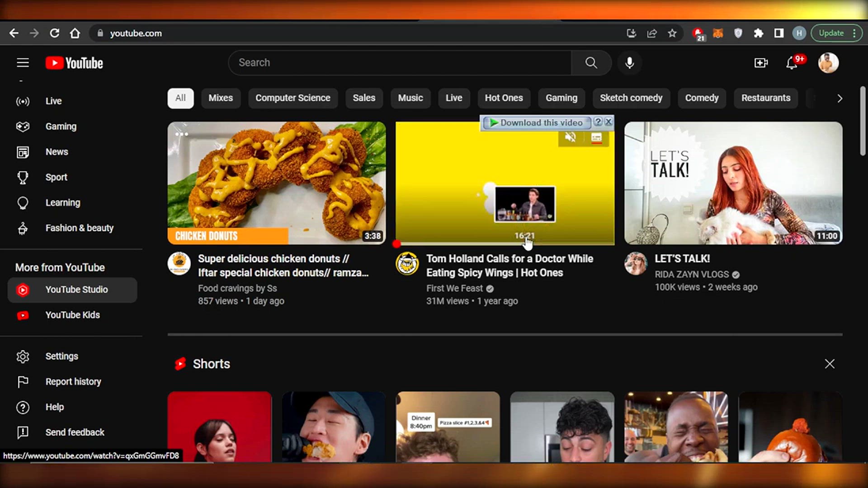Open Help in the sidebar
This screenshot has width=868, height=488.
pos(72,407)
